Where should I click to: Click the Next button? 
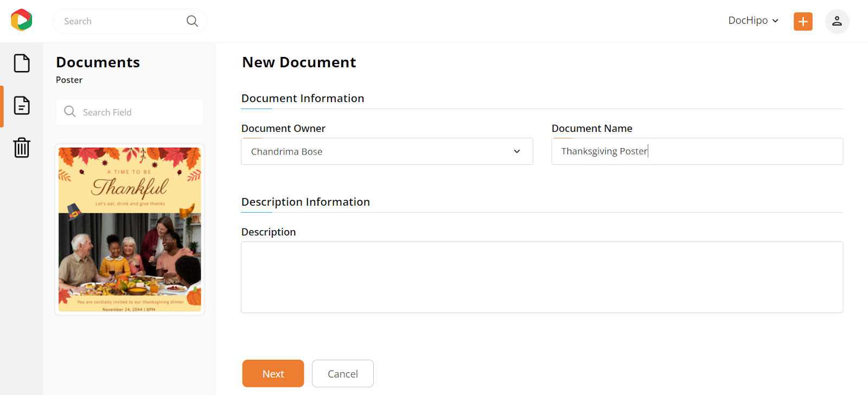coord(273,373)
